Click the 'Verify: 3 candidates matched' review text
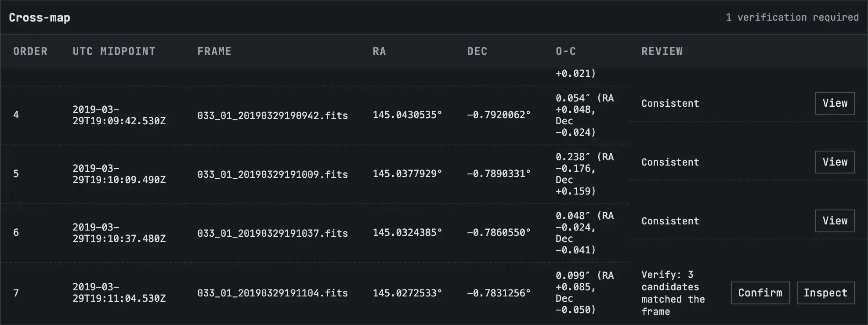Image resolution: width=868 pixels, height=325 pixels. pyautogui.click(x=673, y=293)
